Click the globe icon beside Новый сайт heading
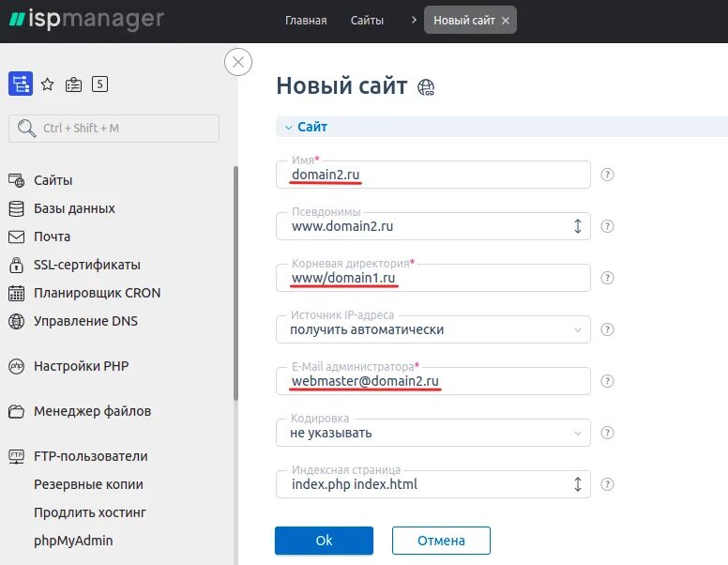 click(x=428, y=88)
